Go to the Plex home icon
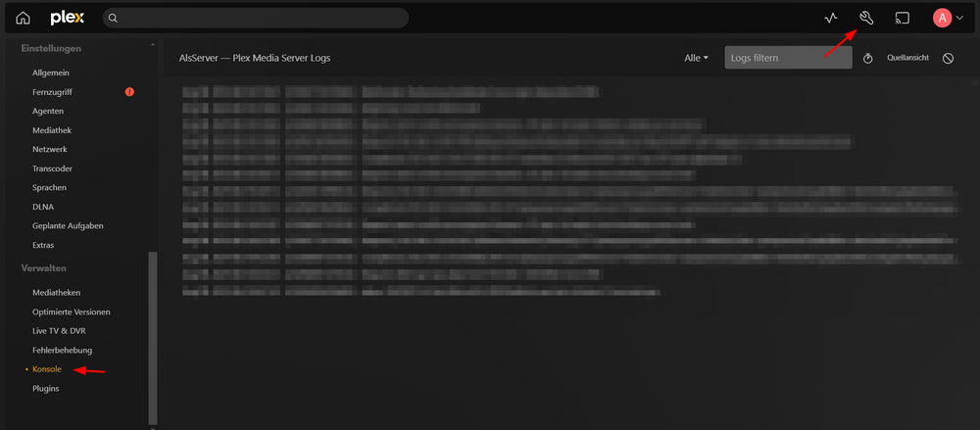The width and height of the screenshot is (980, 430). (x=23, y=19)
